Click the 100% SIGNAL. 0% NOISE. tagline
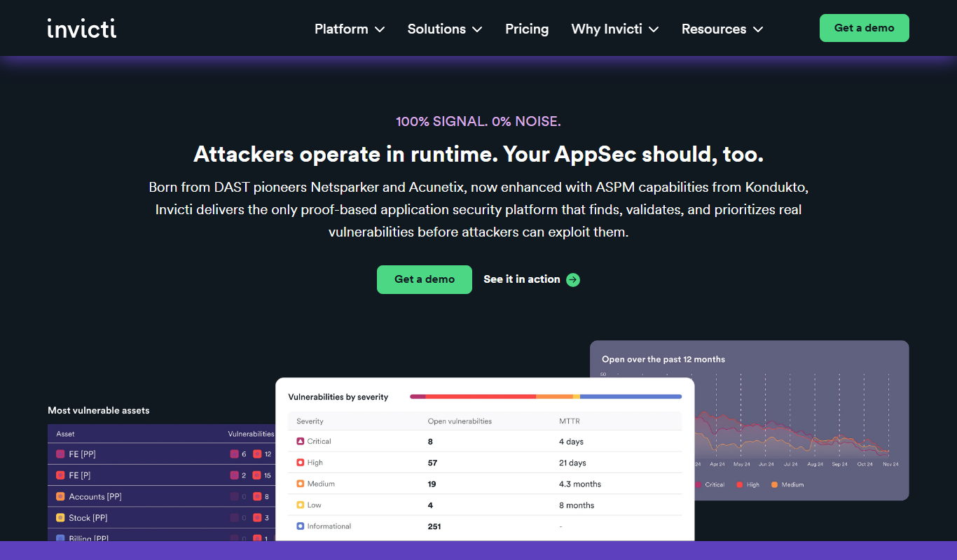This screenshot has height=560, width=957. coord(478,121)
